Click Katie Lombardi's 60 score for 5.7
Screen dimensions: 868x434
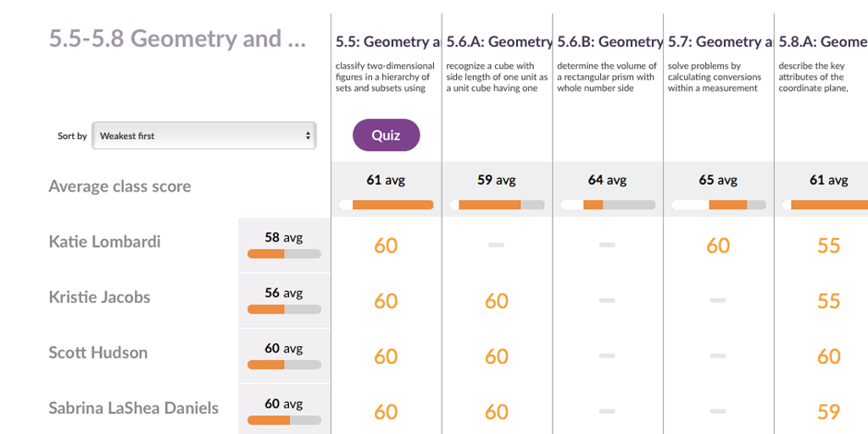pyautogui.click(x=718, y=245)
